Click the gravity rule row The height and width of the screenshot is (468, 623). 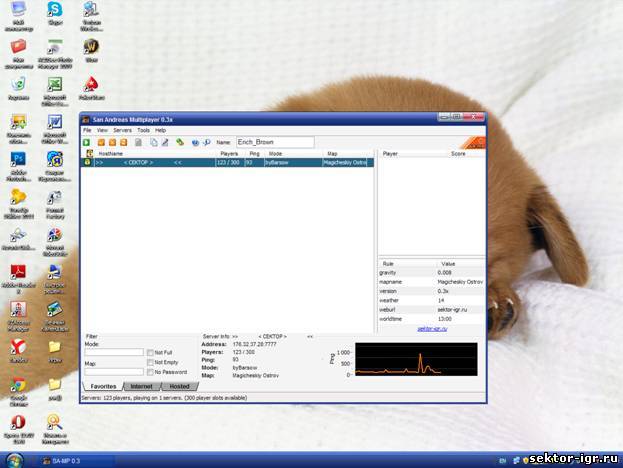(x=431, y=273)
